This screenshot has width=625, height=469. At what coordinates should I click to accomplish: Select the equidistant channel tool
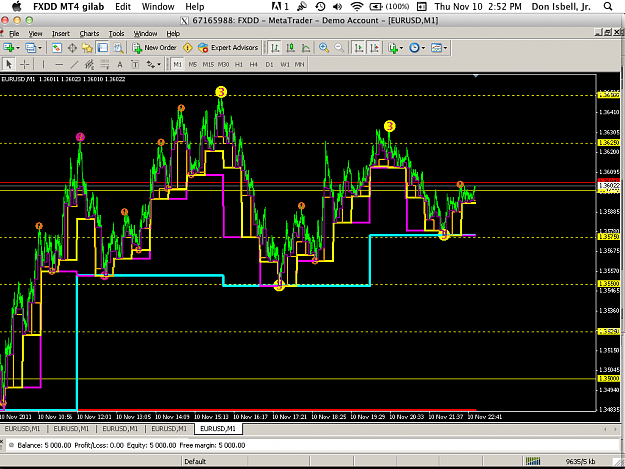89,64
